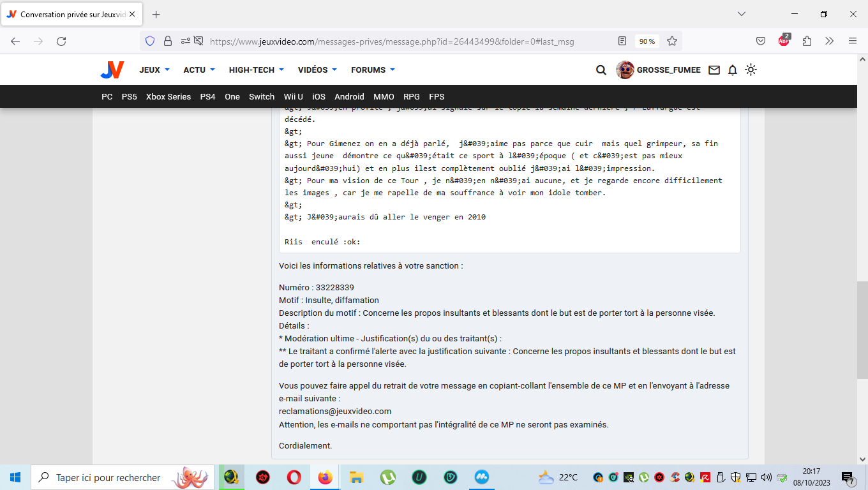Open a new browser tab
The width and height of the screenshot is (868, 490).
[x=156, y=14]
